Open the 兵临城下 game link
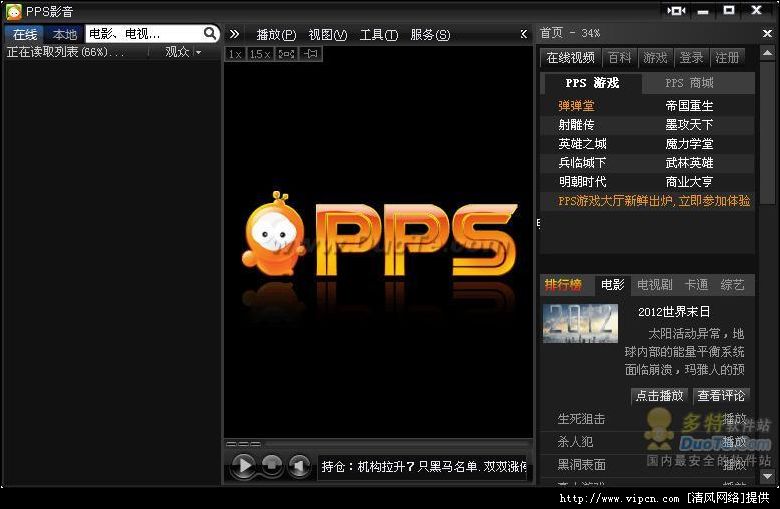Screen dimensions: 780x509 pos(582,163)
